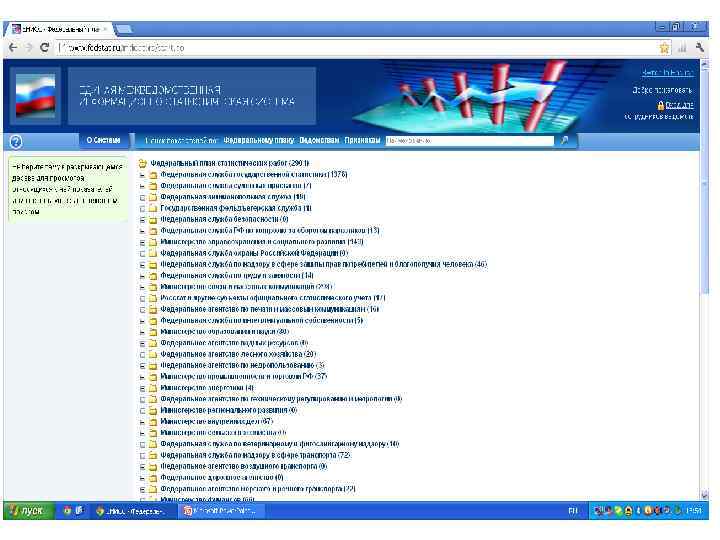The height and width of the screenshot is (540, 720).
Task: Click the scrollbar down arrow
Action: pos(704,495)
